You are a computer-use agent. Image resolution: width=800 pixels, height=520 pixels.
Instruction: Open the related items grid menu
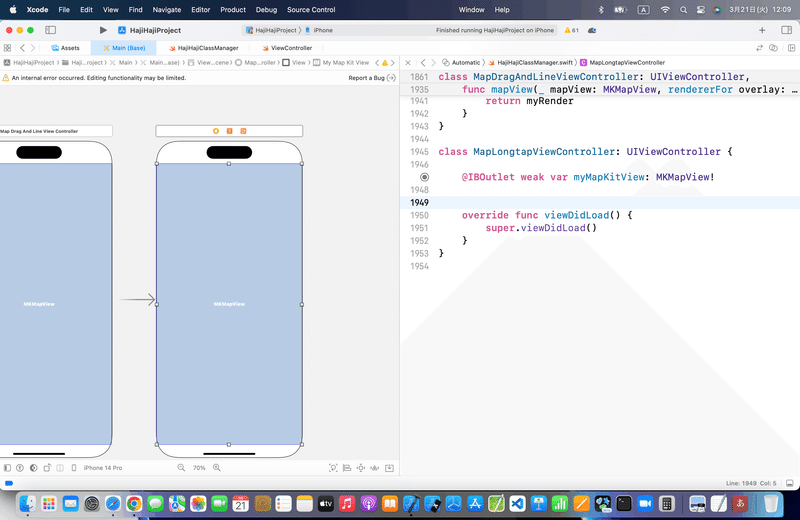click(x=7, y=48)
